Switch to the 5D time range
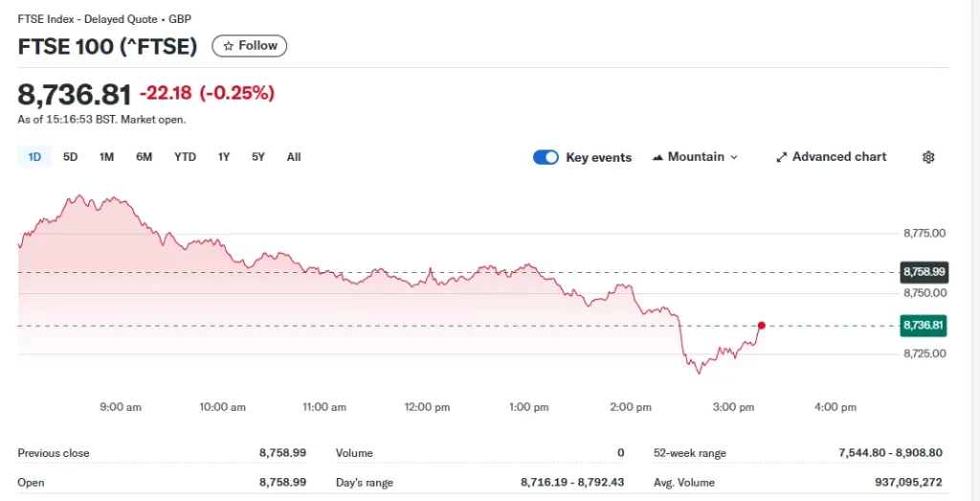Screen dimensions: 980x501 click(x=71, y=157)
